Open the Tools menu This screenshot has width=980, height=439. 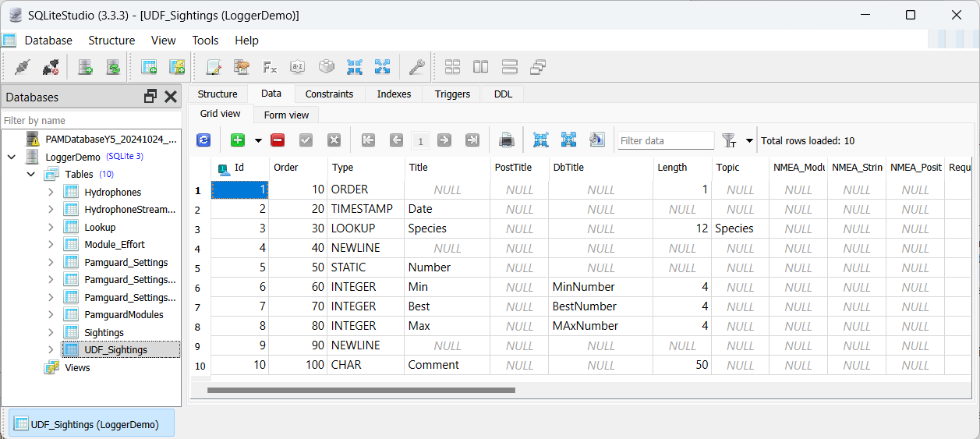(205, 41)
